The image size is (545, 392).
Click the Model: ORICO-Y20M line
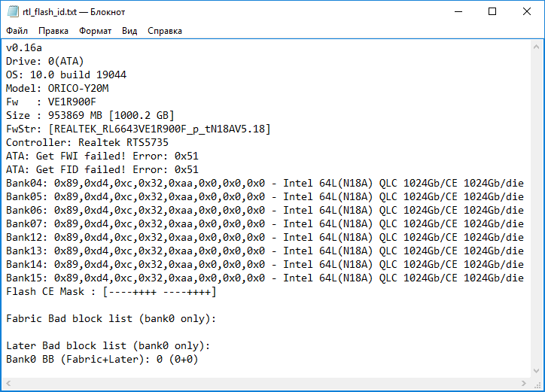(x=57, y=88)
